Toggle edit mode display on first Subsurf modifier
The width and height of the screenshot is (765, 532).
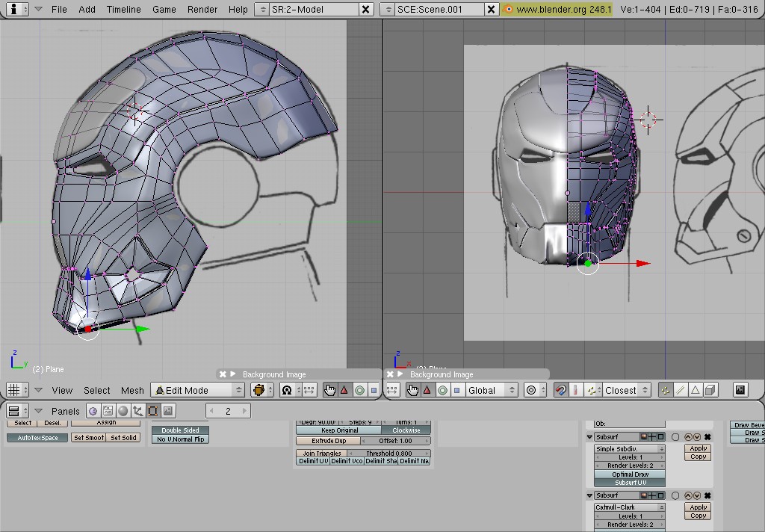[x=660, y=437]
